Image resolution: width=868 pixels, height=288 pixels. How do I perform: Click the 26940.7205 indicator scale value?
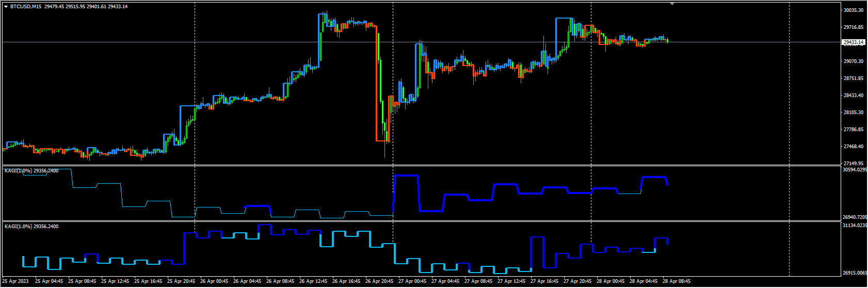point(855,217)
